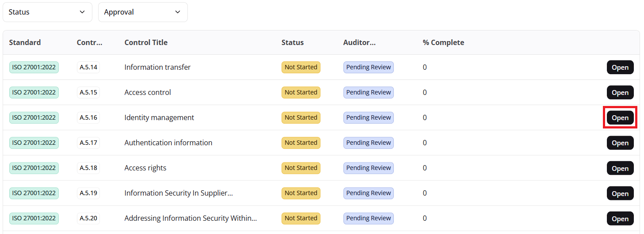Click the Status column header
This screenshot has width=644, height=234.
coord(292,42)
